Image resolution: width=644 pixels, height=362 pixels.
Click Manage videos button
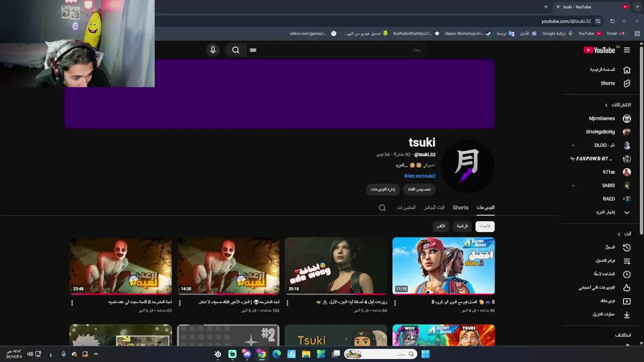pyautogui.click(x=383, y=189)
